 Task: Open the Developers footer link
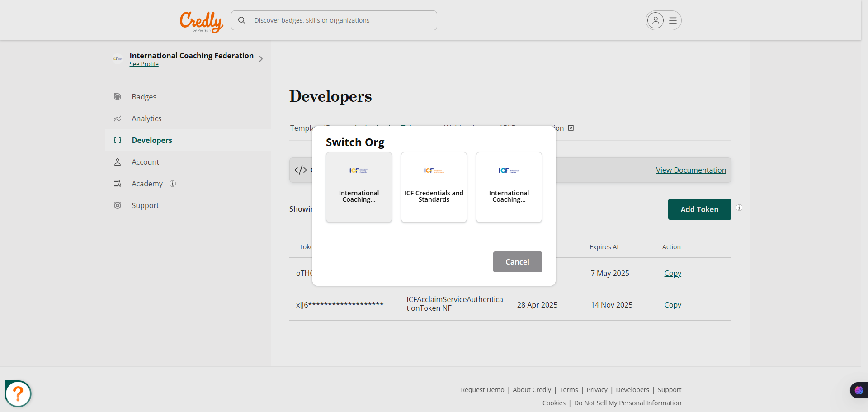(632, 390)
